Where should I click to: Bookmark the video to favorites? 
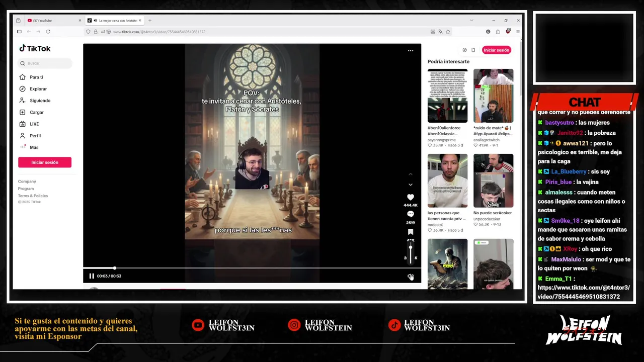click(x=411, y=232)
